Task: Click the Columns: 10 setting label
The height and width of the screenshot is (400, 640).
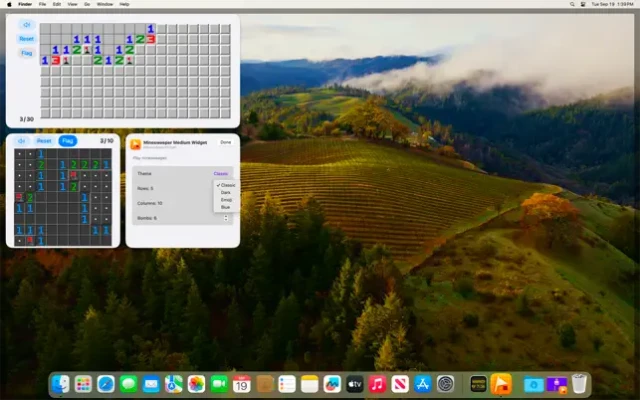Action: [x=150, y=203]
